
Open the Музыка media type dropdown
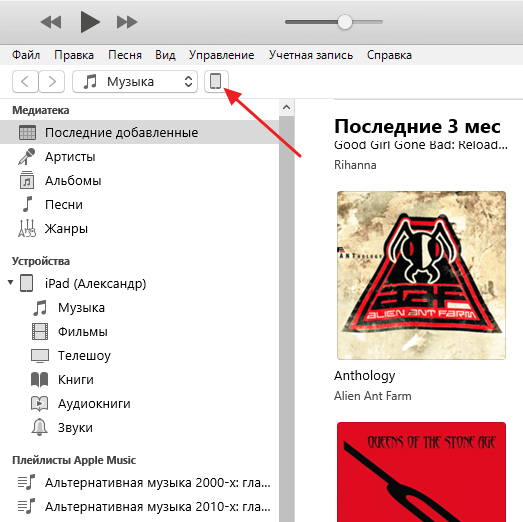(x=135, y=81)
